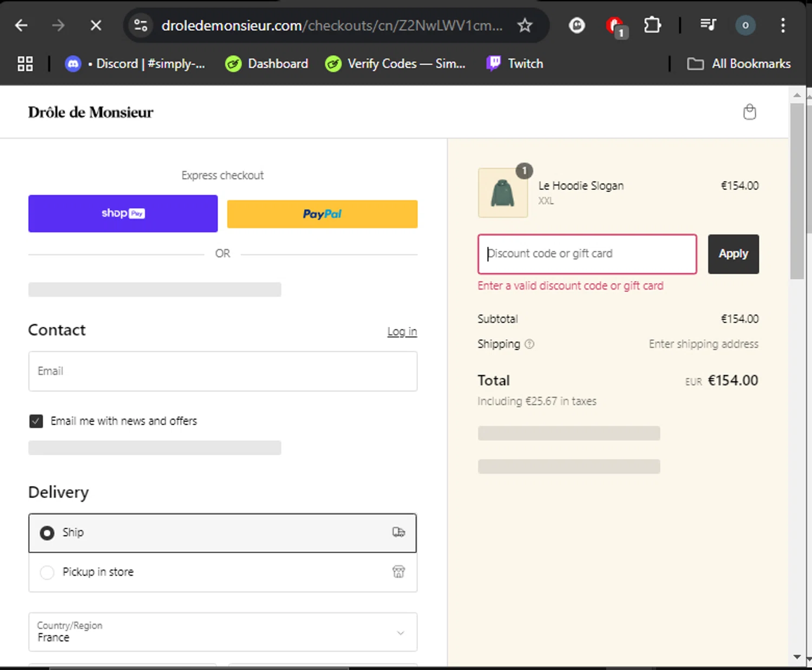Uncheck Email me with news and offers
This screenshot has width=812, height=670.
(36, 421)
